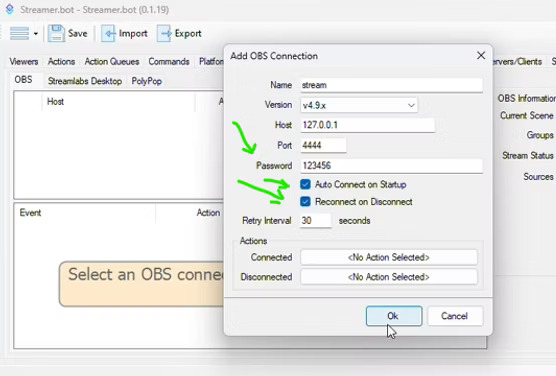The width and height of the screenshot is (556, 376).
Task: Open the Viewers tab
Action: point(24,61)
